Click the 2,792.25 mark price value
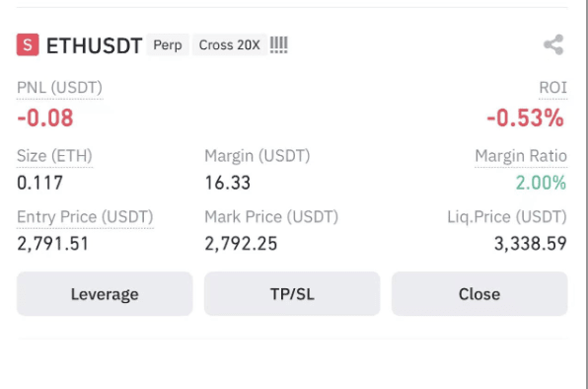Screen dimensions: 588x389 click(x=241, y=244)
